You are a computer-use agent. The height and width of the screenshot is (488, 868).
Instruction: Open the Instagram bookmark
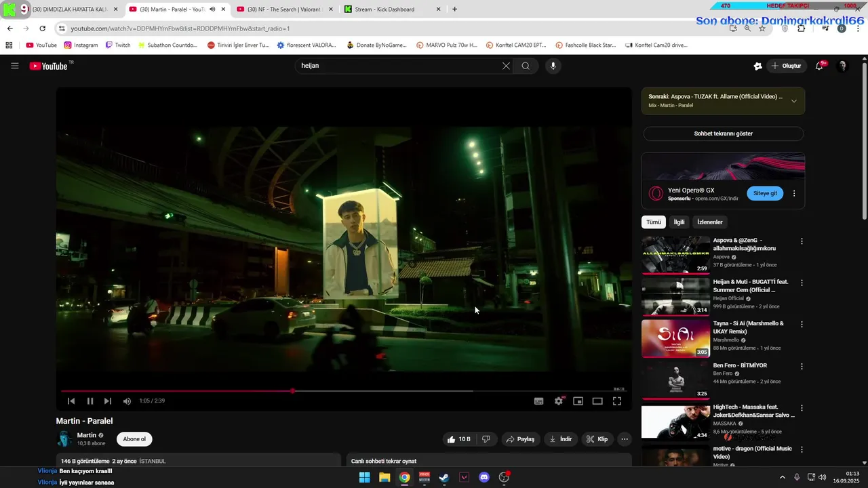click(x=81, y=45)
